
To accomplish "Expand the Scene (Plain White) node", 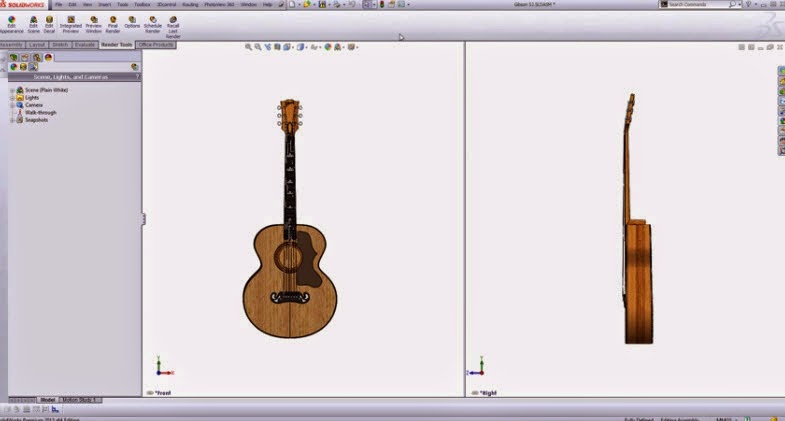I will [x=12, y=90].
